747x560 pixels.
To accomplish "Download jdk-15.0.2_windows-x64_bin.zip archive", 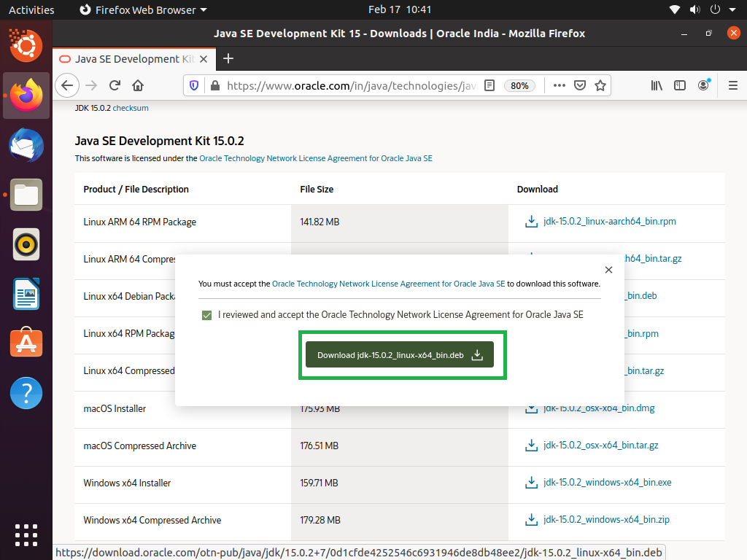I will [606, 519].
